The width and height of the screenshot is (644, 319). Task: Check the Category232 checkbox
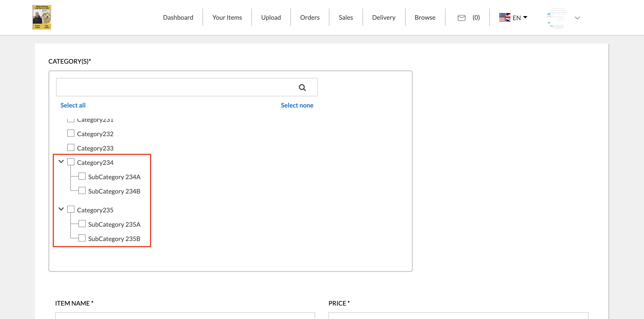tap(71, 133)
